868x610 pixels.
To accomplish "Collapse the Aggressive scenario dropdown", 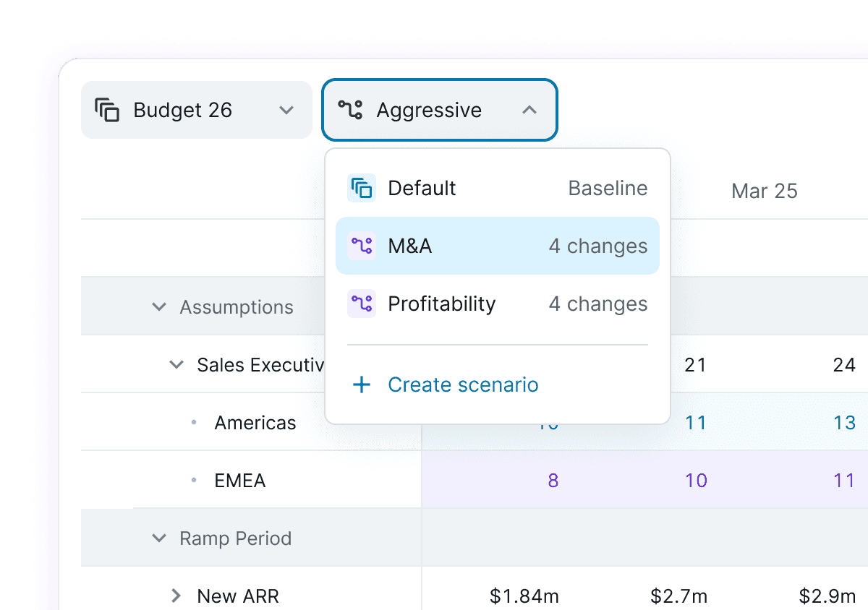I will (x=530, y=110).
